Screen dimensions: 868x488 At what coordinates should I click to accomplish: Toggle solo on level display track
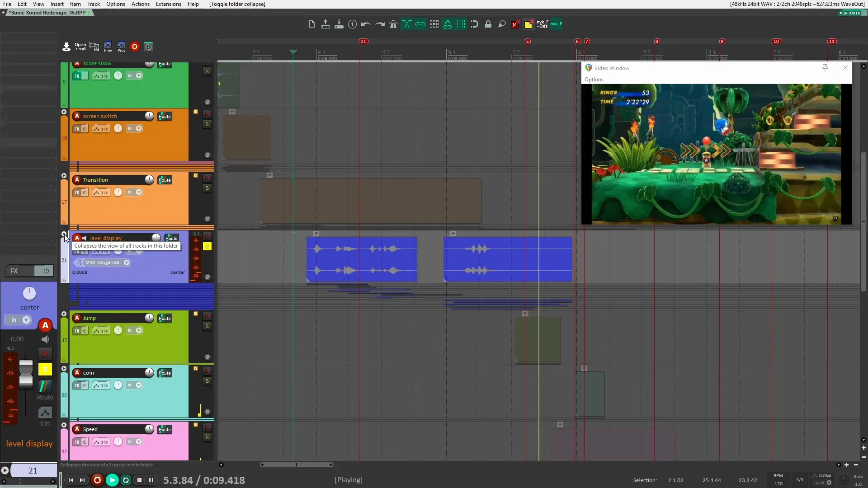[x=207, y=246]
